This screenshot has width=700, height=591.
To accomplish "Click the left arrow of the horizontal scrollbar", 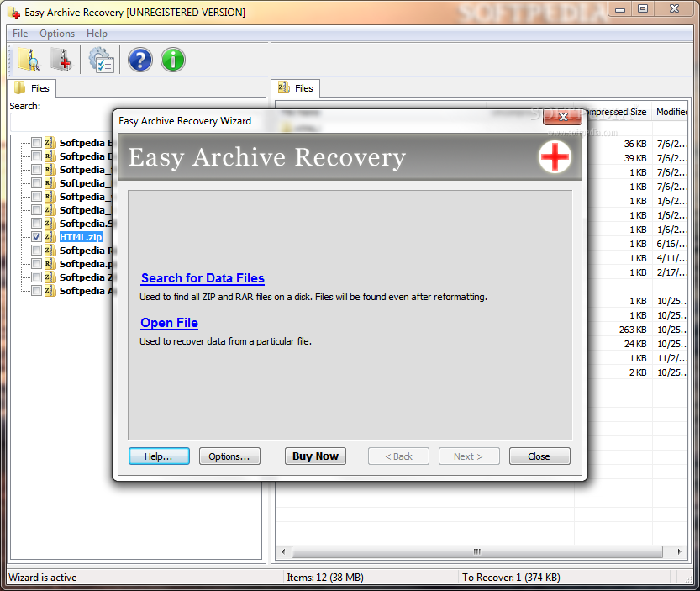I will pos(283,551).
